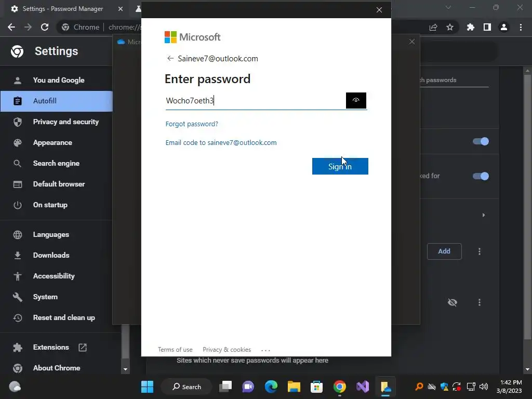
Task: Open more actions beside the crossed-eye icon
Action: click(x=480, y=302)
